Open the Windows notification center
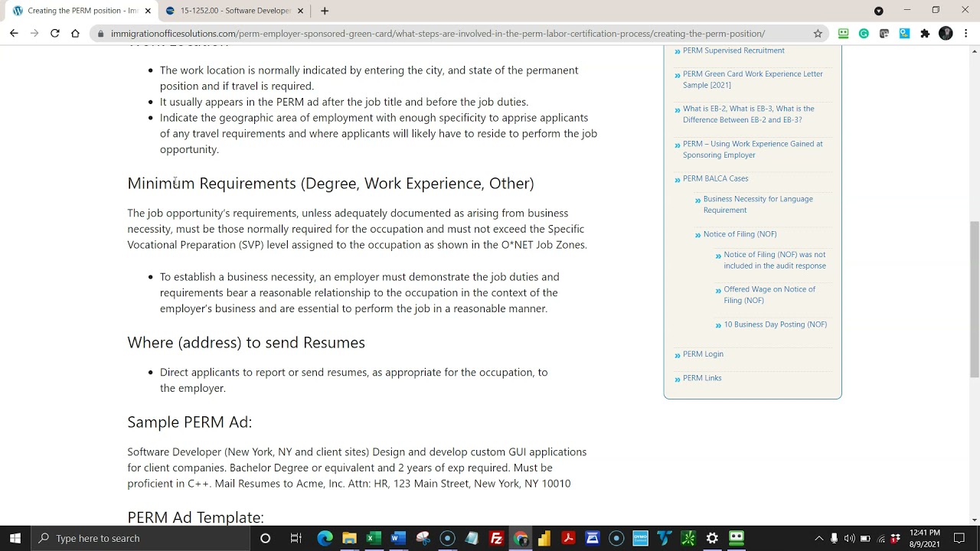This screenshot has height=551, width=980. tap(959, 538)
